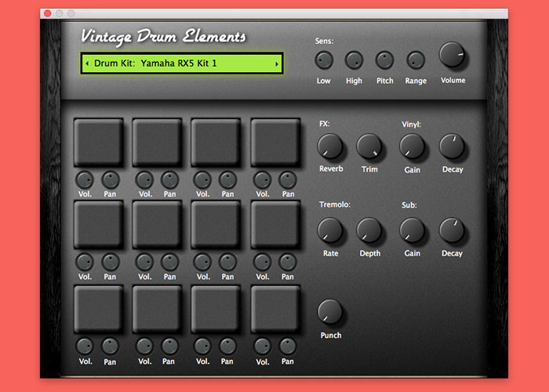Viewport: 549px width, 392px height.
Task: Trigger the first drum pad in top row
Action: coord(99,142)
